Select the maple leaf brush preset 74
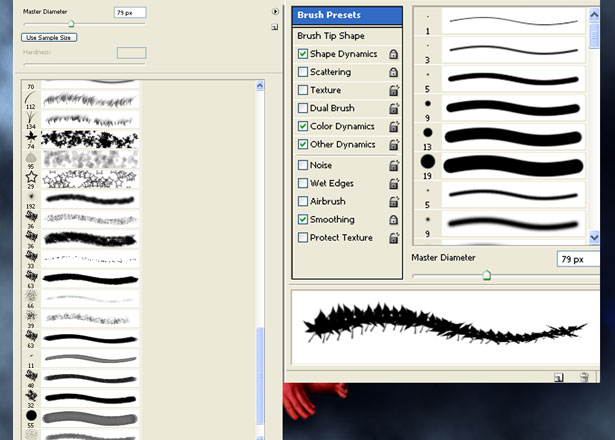This screenshot has width=615, height=440. click(x=80, y=140)
